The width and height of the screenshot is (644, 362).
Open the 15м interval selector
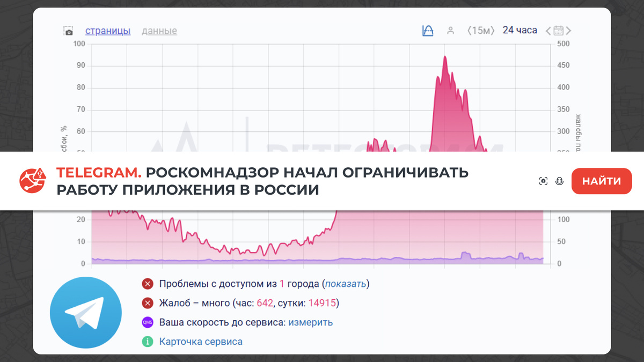480,31
